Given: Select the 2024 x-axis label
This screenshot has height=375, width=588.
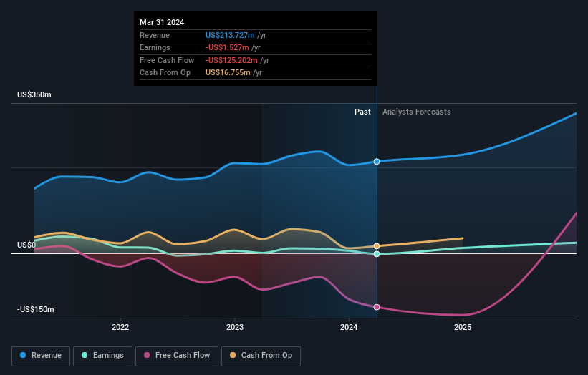Looking at the screenshot, I should (349, 328).
